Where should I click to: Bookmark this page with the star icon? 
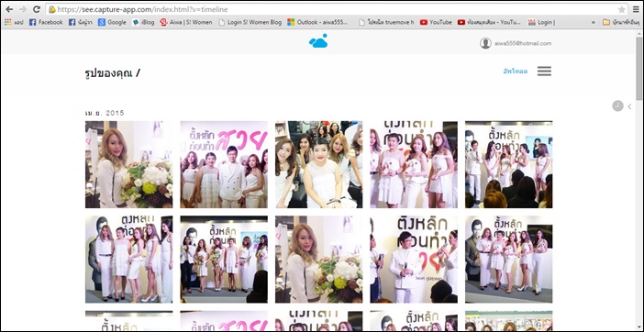point(622,9)
